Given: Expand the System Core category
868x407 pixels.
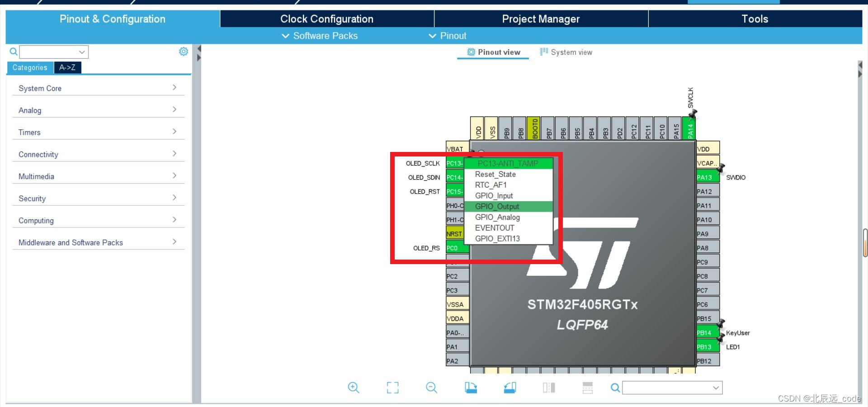Looking at the screenshot, I should (99, 88).
